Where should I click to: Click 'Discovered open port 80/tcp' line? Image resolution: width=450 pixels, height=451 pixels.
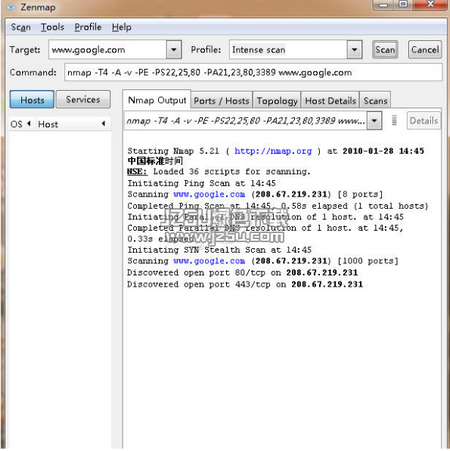pyautogui.click(x=242, y=273)
